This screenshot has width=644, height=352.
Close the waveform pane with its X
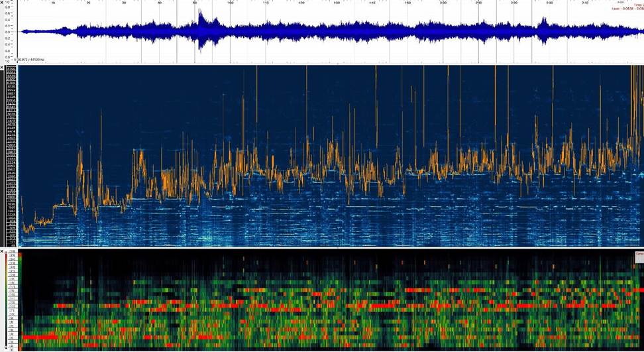pyautogui.click(x=2, y=3)
